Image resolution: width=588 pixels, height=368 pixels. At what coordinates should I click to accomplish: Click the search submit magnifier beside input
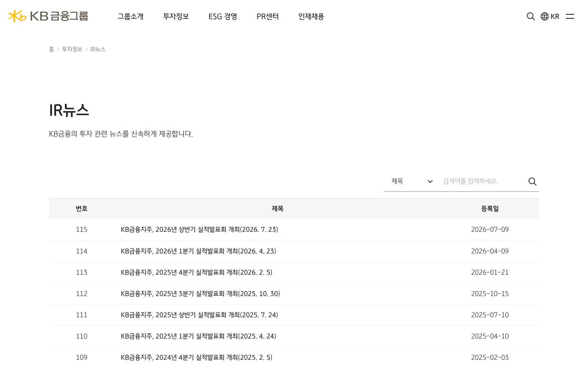click(x=532, y=182)
